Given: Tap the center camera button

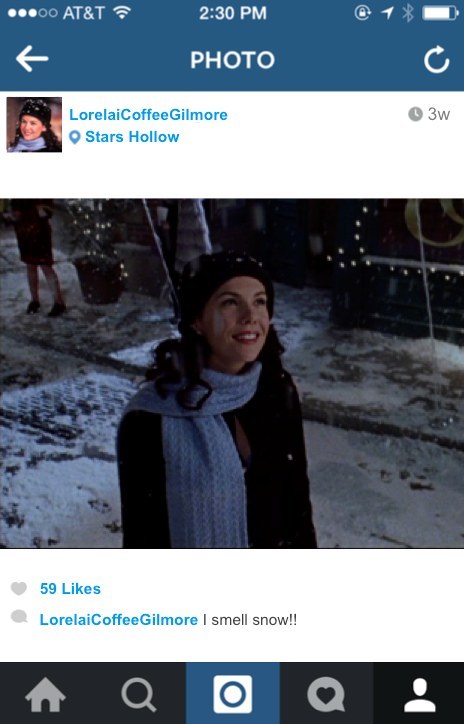Looking at the screenshot, I should [233, 694].
